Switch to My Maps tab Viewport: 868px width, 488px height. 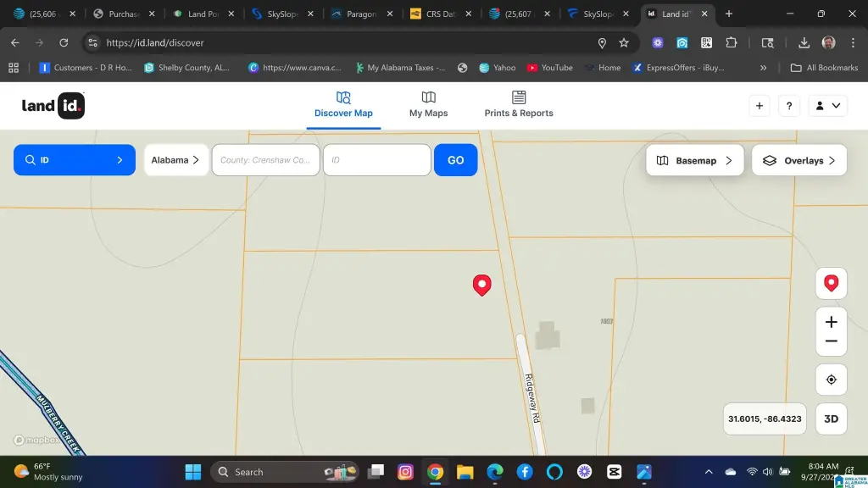click(x=428, y=105)
